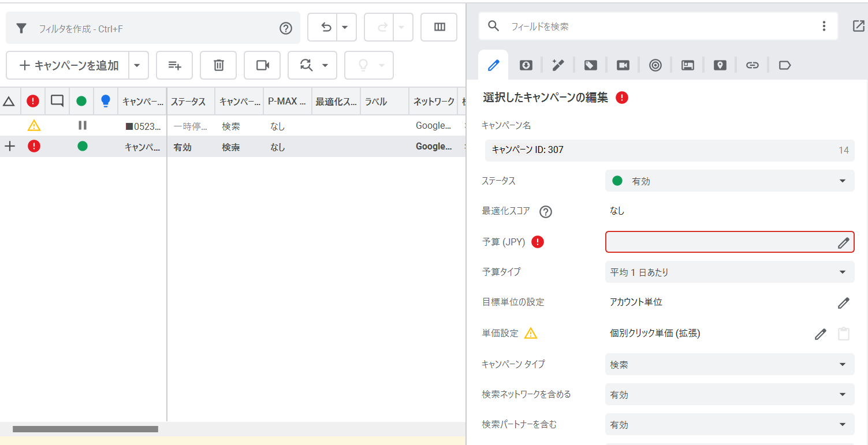Click the add multiple items list icon

click(x=174, y=65)
